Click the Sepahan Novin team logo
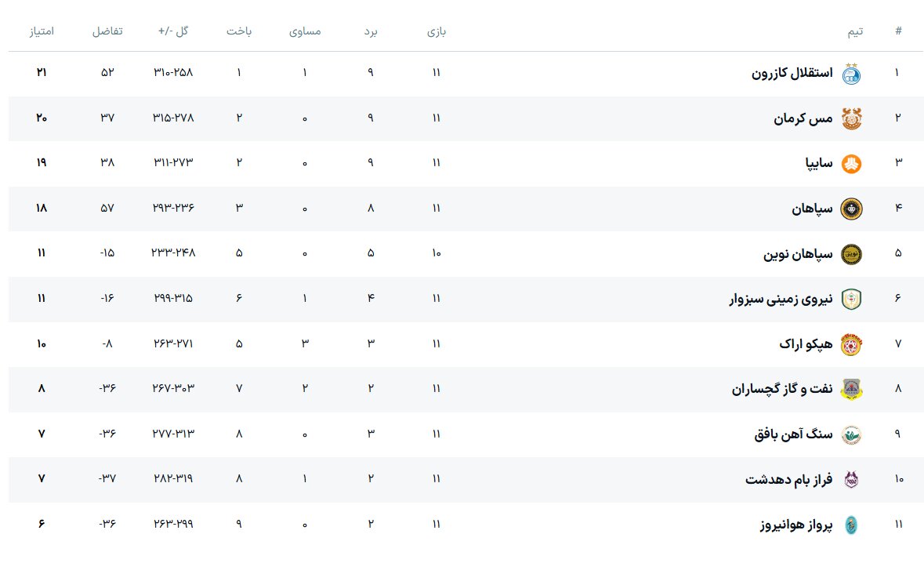The image size is (924, 563). [x=851, y=254]
